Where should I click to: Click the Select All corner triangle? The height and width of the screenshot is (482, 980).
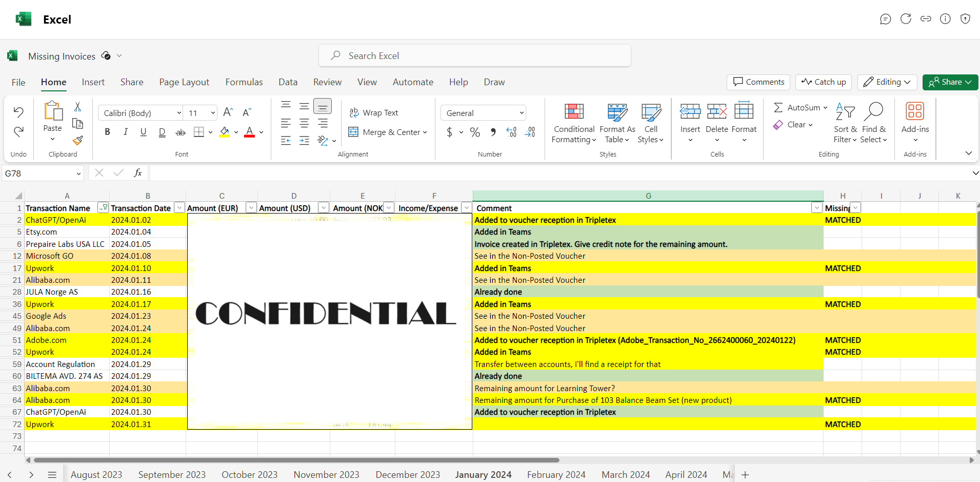pyautogui.click(x=18, y=196)
